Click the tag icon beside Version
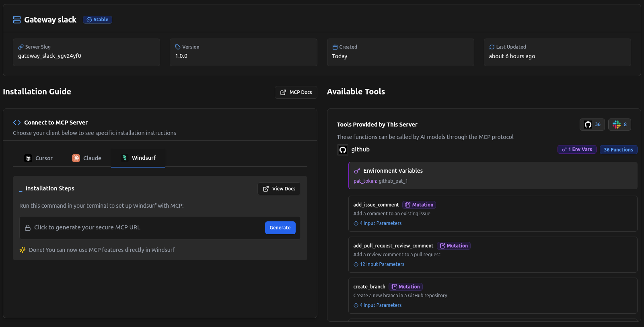This screenshot has width=644, height=327. coord(178,47)
